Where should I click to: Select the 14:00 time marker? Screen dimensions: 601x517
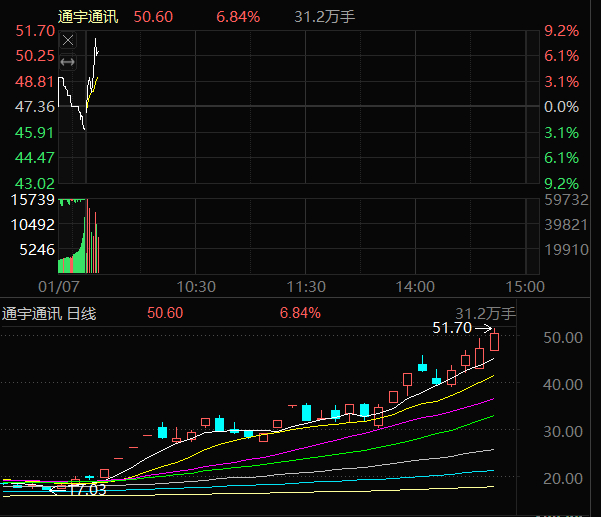coord(415,287)
